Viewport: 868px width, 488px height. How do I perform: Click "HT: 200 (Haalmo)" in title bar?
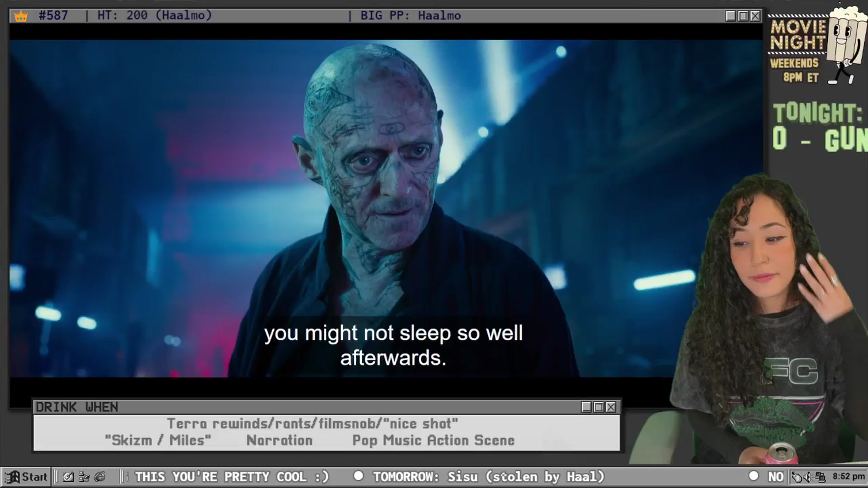[155, 15]
